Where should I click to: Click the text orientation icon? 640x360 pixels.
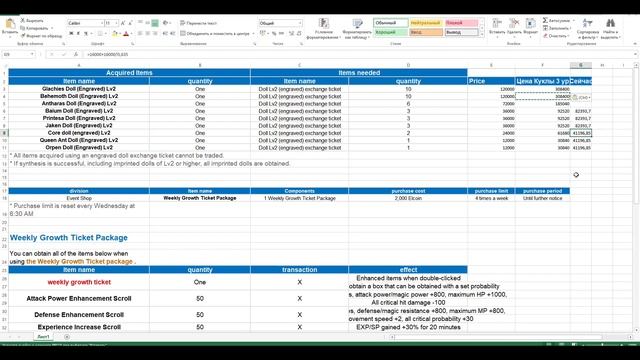coord(166,23)
